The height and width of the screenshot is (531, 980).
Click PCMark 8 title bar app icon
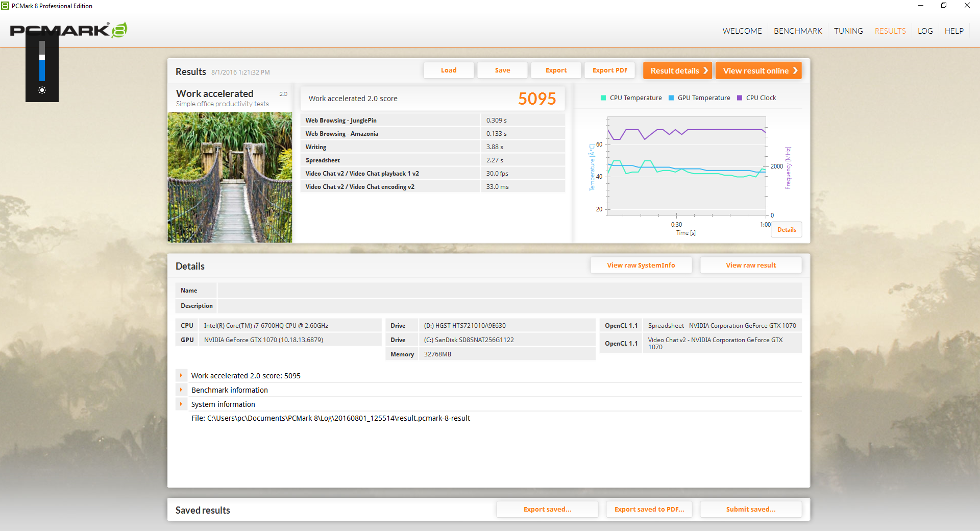(5, 6)
